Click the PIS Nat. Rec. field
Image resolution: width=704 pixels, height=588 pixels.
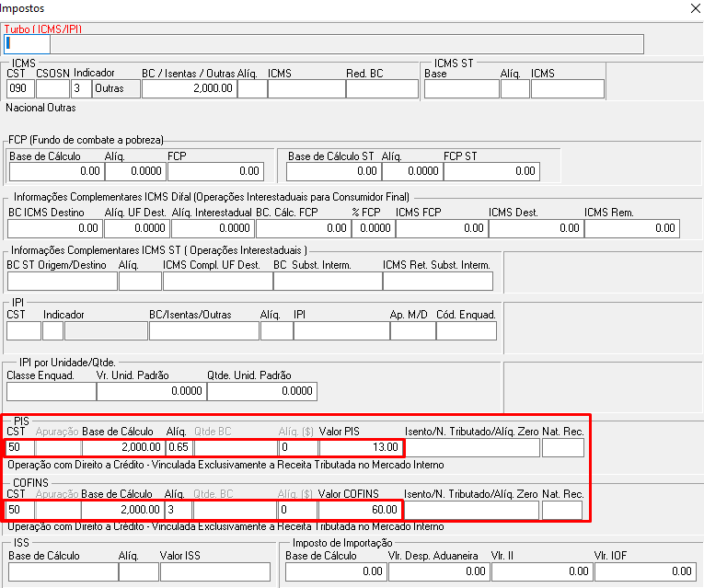563,447
